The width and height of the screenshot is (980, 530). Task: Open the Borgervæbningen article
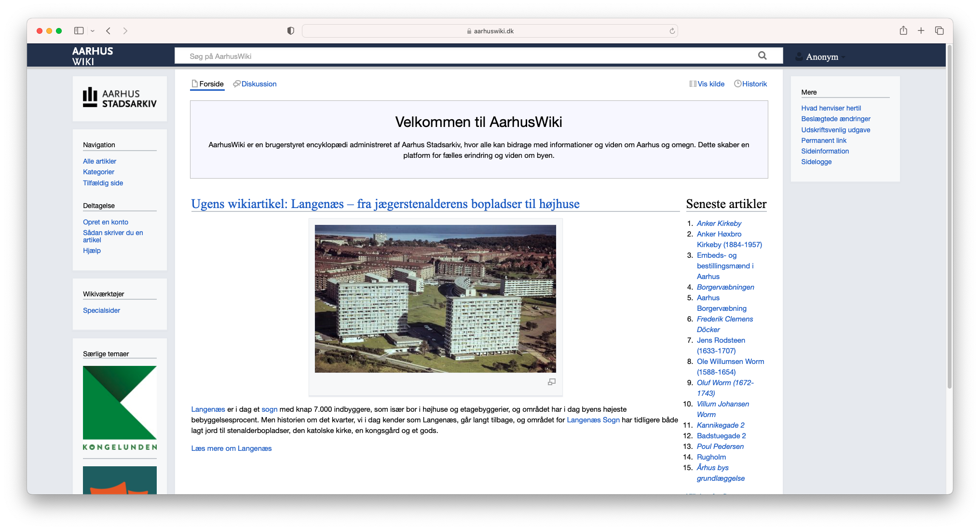coord(725,287)
